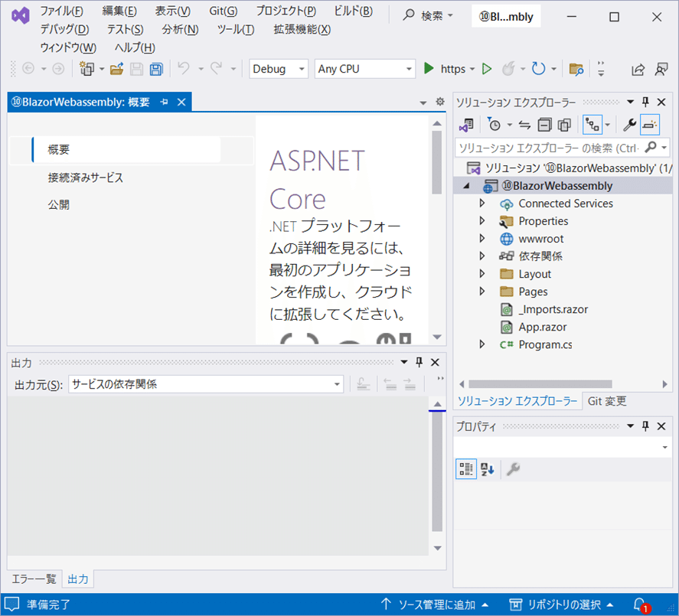Viewport: 679px width, 616px height.
Task: Open the ビルド(B) menu
Action: pyautogui.click(x=353, y=11)
